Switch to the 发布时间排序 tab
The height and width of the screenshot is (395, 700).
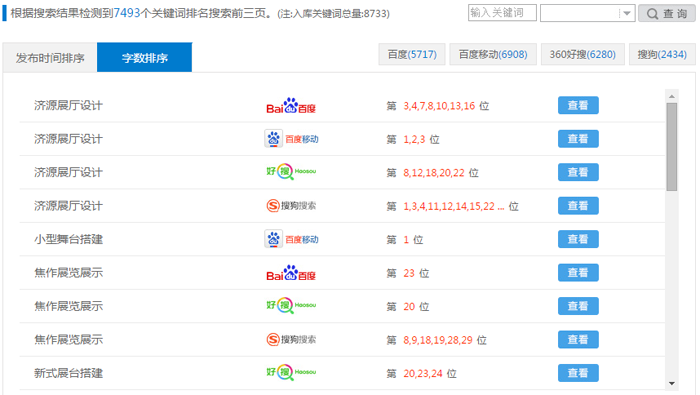click(50, 58)
